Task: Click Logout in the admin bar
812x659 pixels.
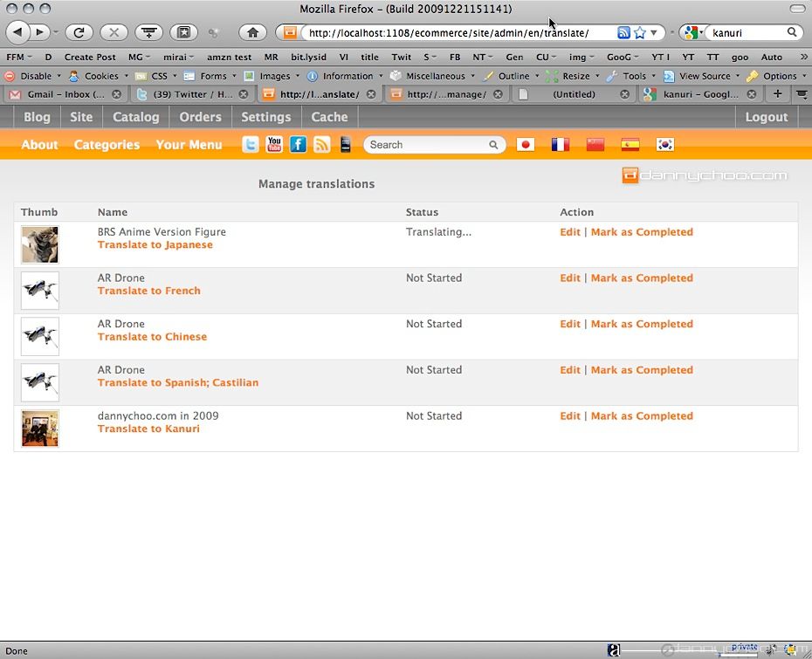Action: pyautogui.click(x=766, y=117)
